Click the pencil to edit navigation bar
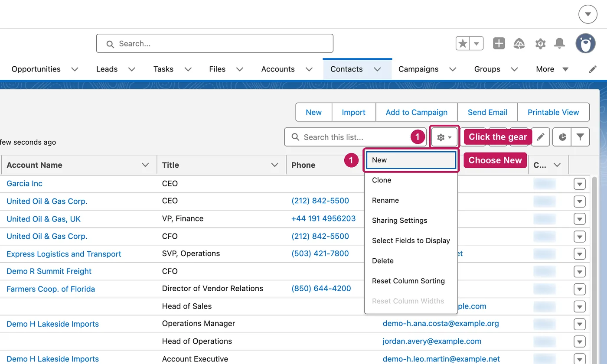The width and height of the screenshot is (607, 364). [593, 69]
